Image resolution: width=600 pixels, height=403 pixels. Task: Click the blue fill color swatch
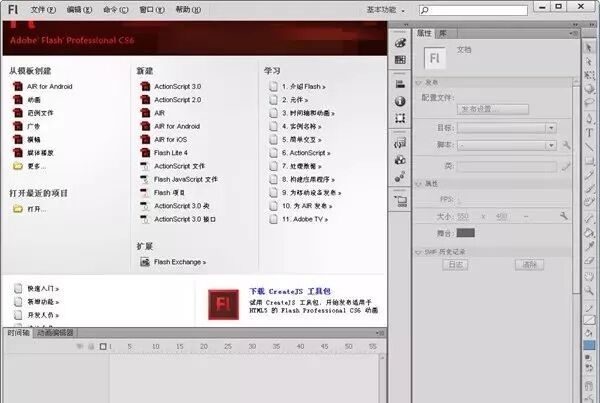click(x=589, y=345)
